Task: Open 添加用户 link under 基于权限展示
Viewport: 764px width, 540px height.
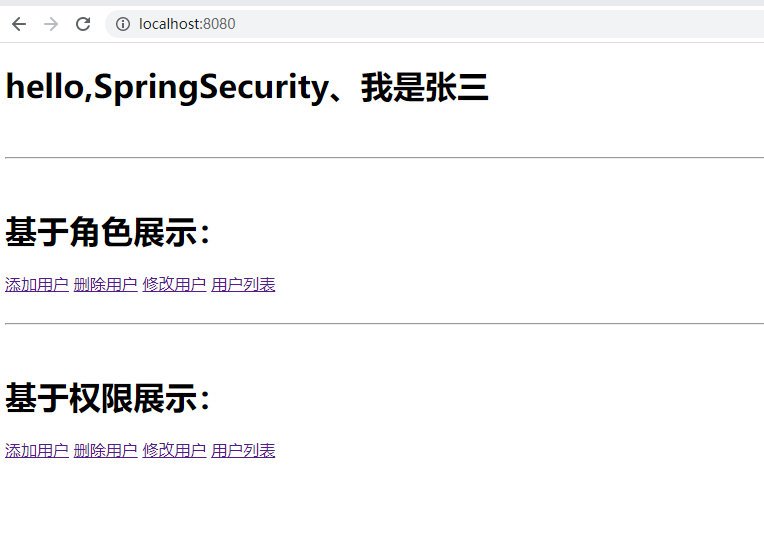Action: pyautogui.click(x=37, y=451)
